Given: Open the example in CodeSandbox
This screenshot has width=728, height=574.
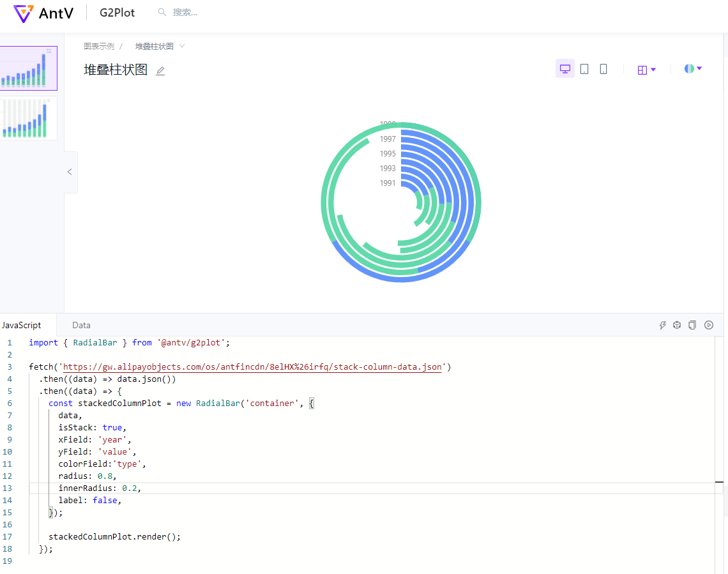Looking at the screenshot, I should (x=676, y=325).
